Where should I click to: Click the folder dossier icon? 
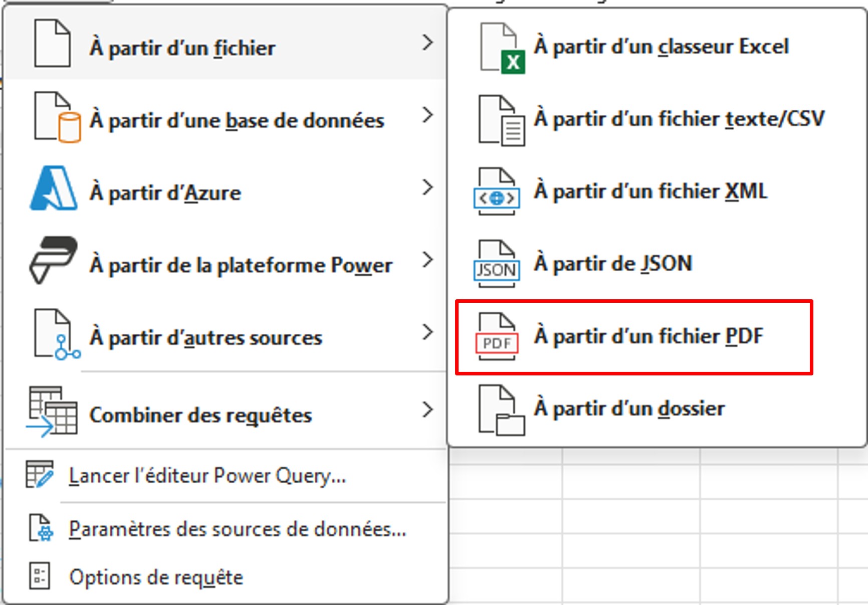pyautogui.click(x=502, y=410)
